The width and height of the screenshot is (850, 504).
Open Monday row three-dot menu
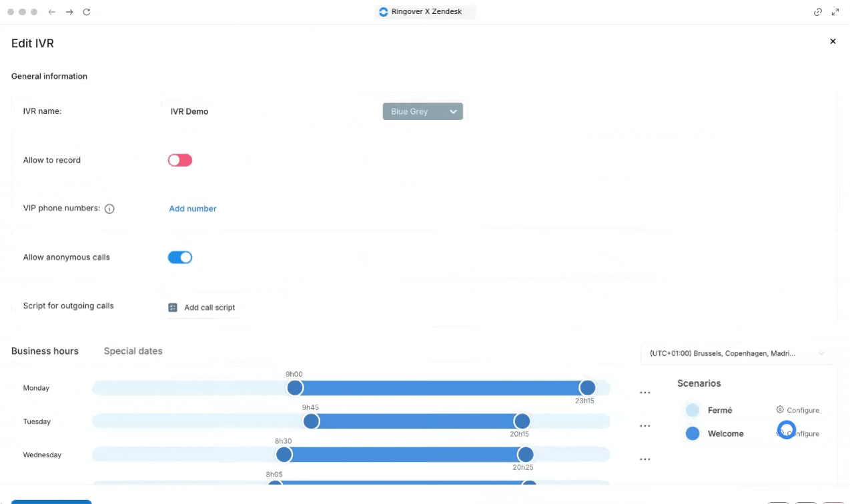(645, 393)
